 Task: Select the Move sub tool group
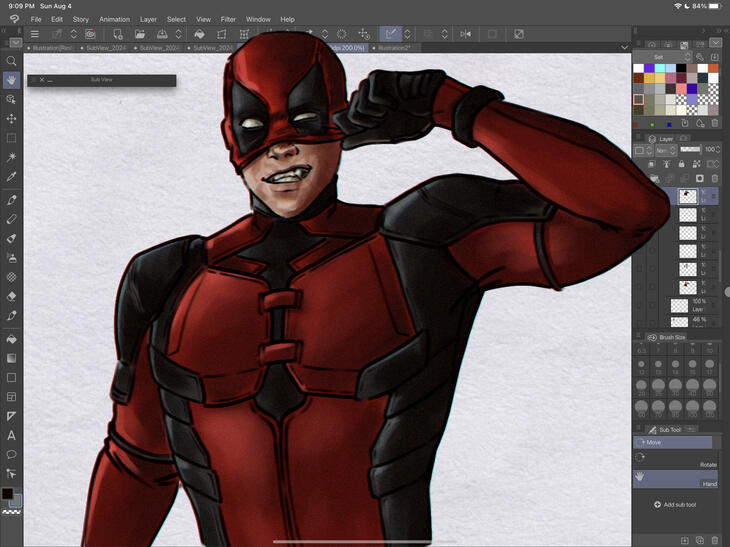click(x=672, y=442)
